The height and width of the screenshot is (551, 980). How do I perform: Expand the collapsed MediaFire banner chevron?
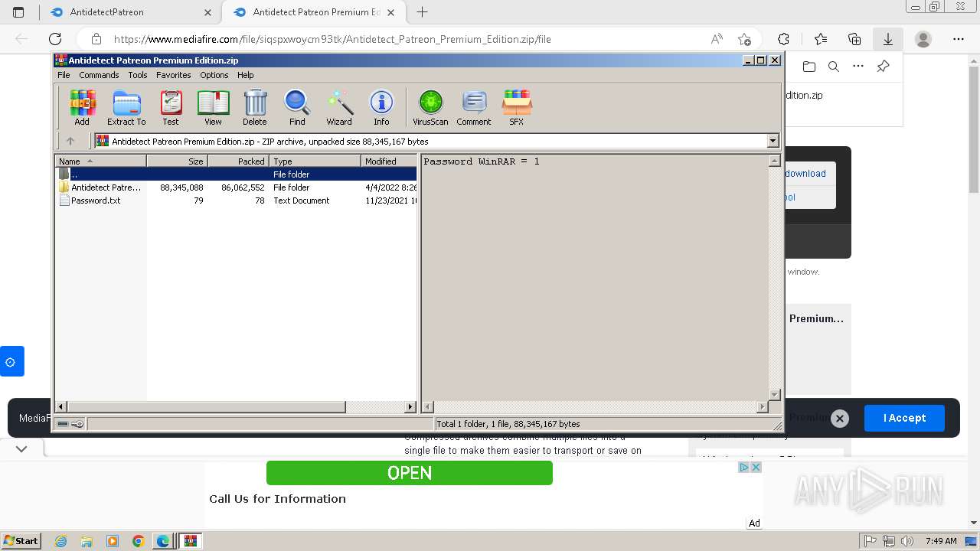pyautogui.click(x=21, y=449)
